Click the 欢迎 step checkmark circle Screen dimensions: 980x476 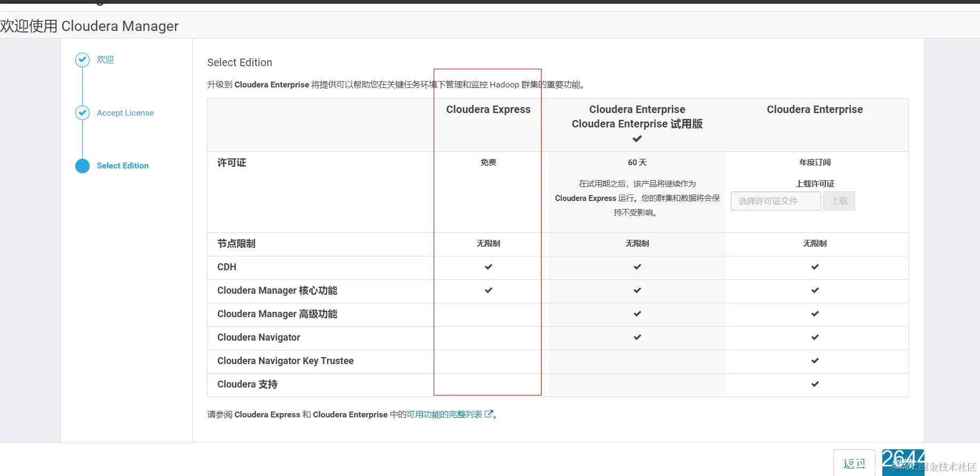pyautogui.click(x=82, y=60)
